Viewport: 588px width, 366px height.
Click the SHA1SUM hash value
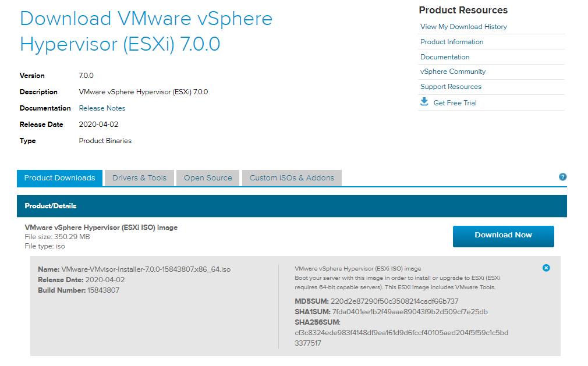tap(410, 312)
